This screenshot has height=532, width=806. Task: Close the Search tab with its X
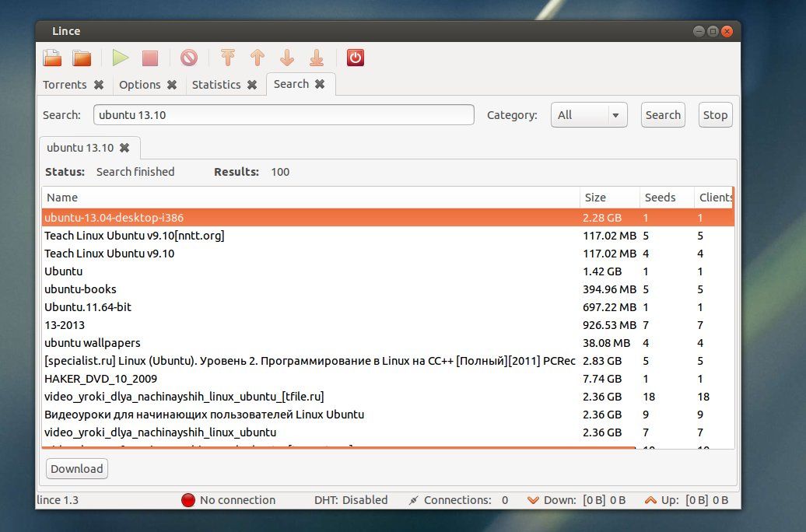click(320, 84)
